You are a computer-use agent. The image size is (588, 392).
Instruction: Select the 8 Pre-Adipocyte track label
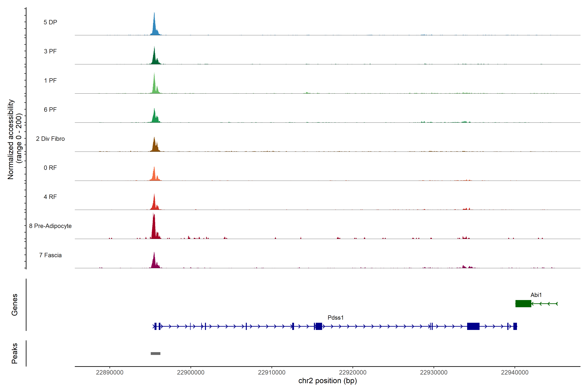coord(50,226)
